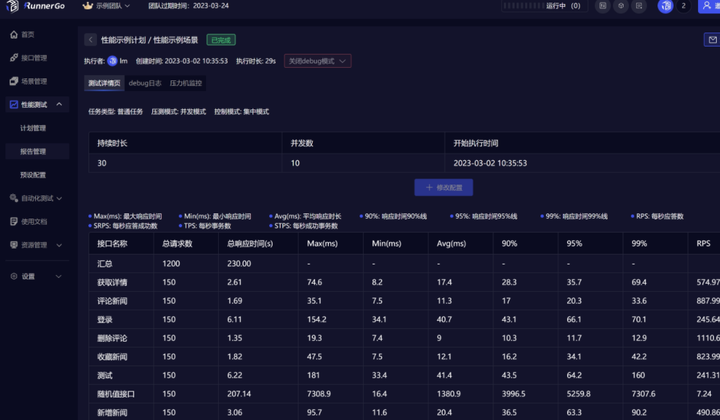Viewport: 720px width, 420px height.
Task: Click the executor avatar next to lm
Action: pos(112,61)
